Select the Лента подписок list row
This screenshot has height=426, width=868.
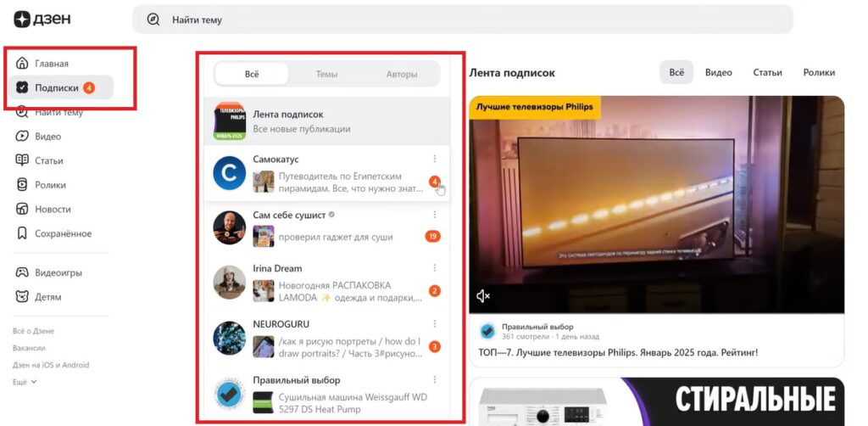[326, 121]
